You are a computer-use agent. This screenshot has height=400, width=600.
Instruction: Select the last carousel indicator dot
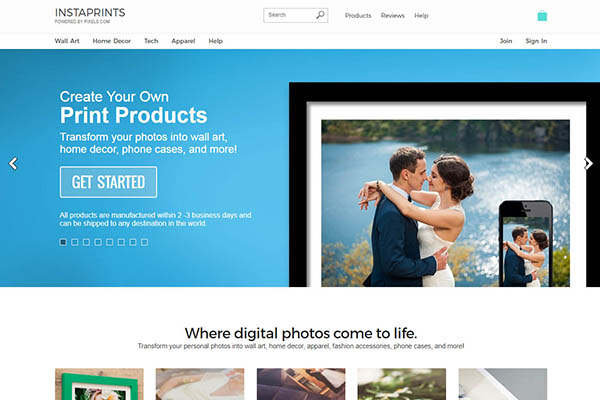(x=144, y=242)
